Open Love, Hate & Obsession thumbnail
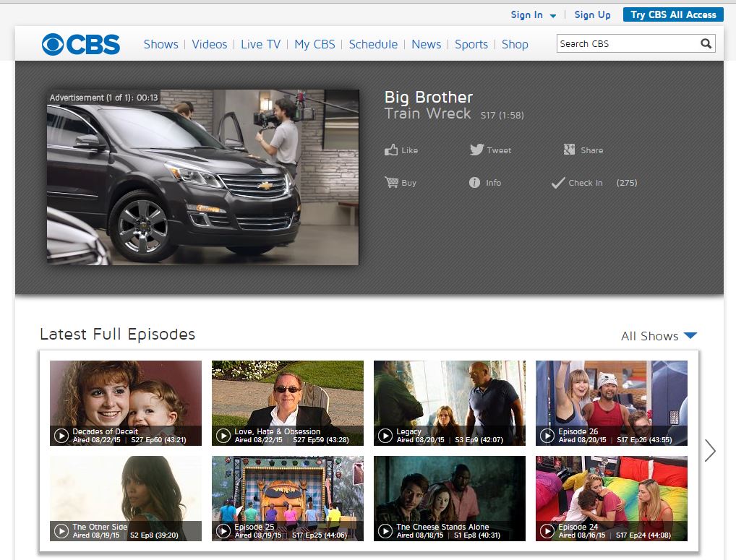Viewport: 736px width, 560px height. [288, 403]
